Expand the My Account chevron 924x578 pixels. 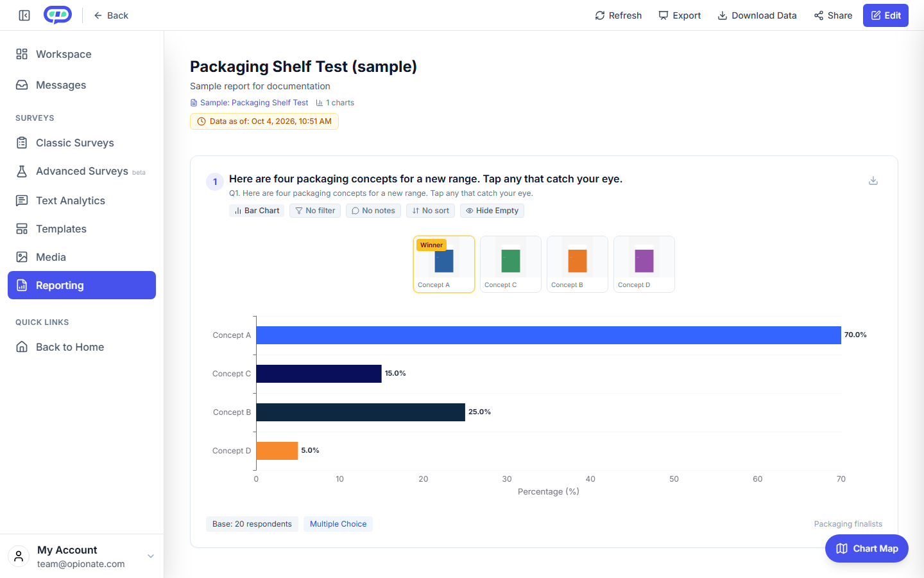[x=151, y=556]
